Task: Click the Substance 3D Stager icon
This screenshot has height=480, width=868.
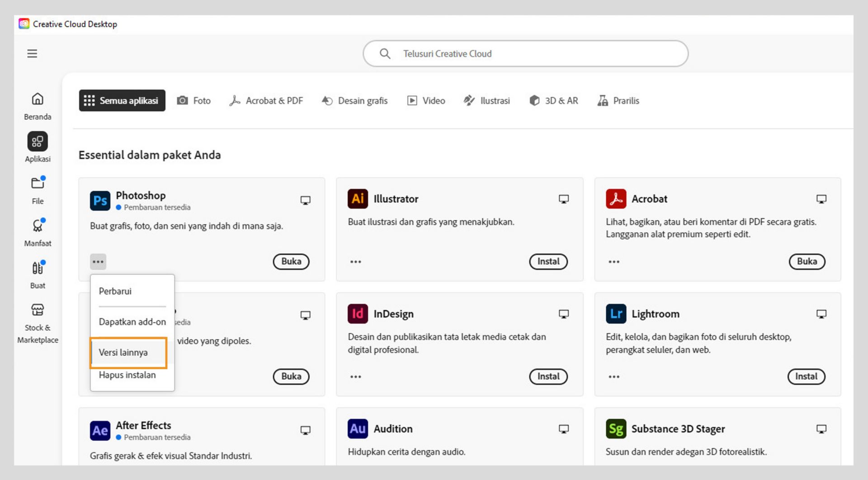Action: click(x=616, y=429)
